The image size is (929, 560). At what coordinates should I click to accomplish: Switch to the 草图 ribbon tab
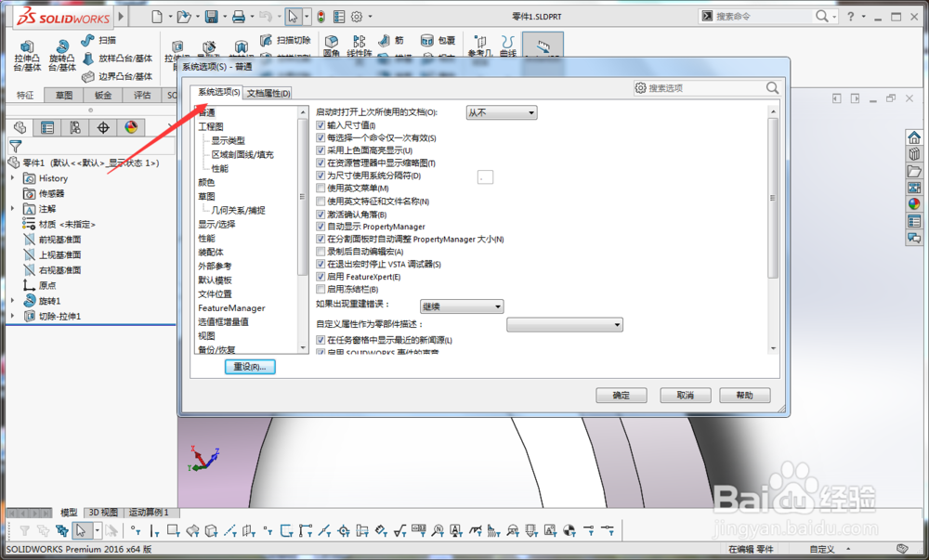[62, 94]
